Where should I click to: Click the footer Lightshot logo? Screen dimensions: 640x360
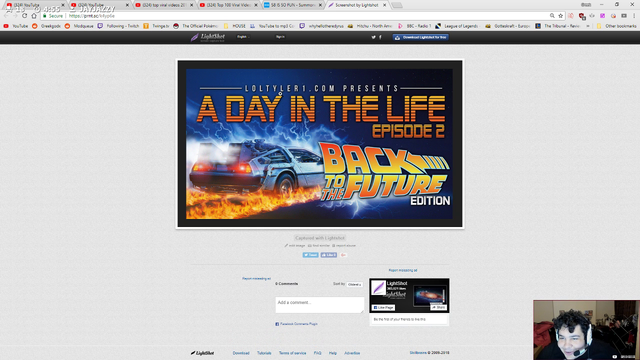[202, 353]
